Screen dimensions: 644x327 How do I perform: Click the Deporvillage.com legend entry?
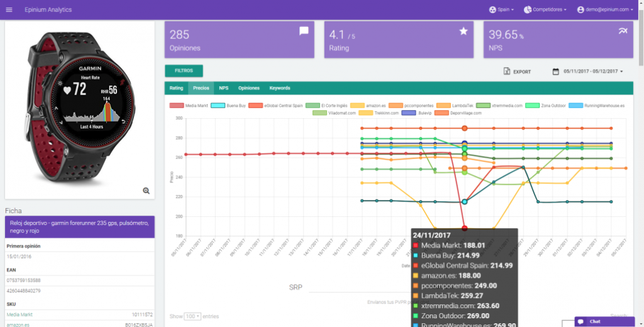(x=458, y=113)
